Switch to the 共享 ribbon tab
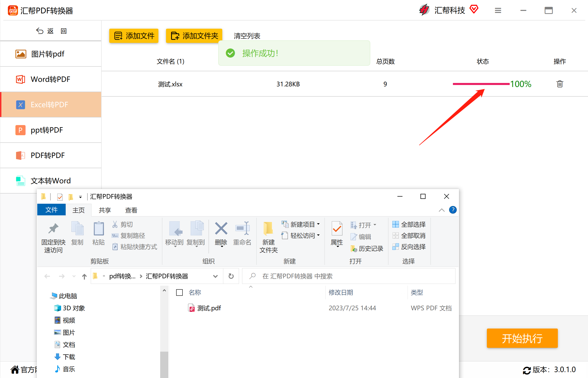The height and width of the screenshot is (378, 588). click(x=105, y=210)
